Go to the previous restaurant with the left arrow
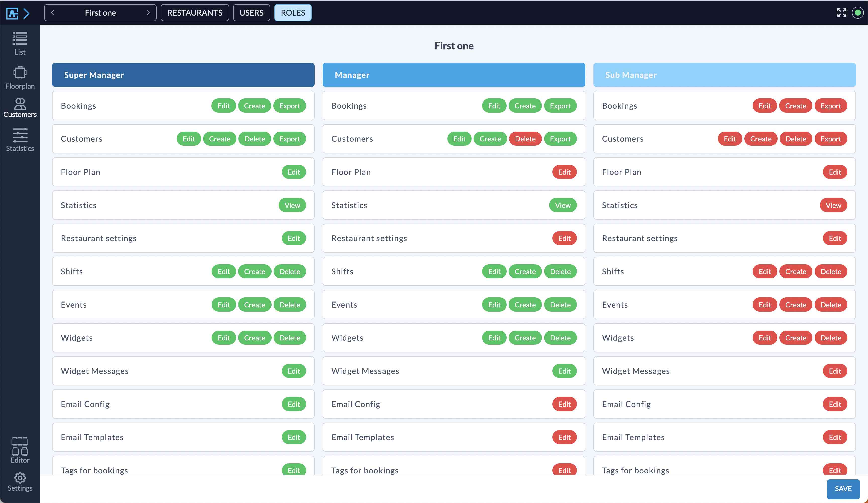This screenshot has width=868, height=503. (53, 13)
